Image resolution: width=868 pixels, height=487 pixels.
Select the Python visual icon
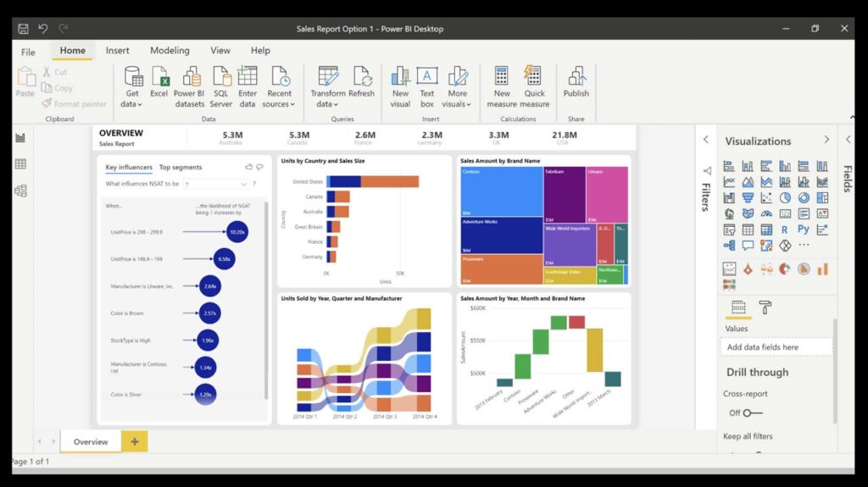804,229
